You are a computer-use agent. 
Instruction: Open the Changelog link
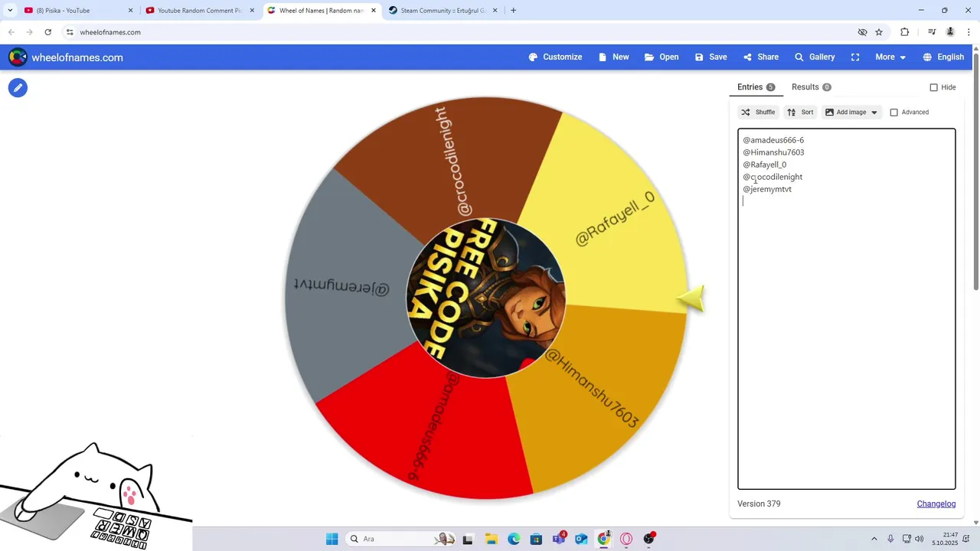tap(936, 504)
